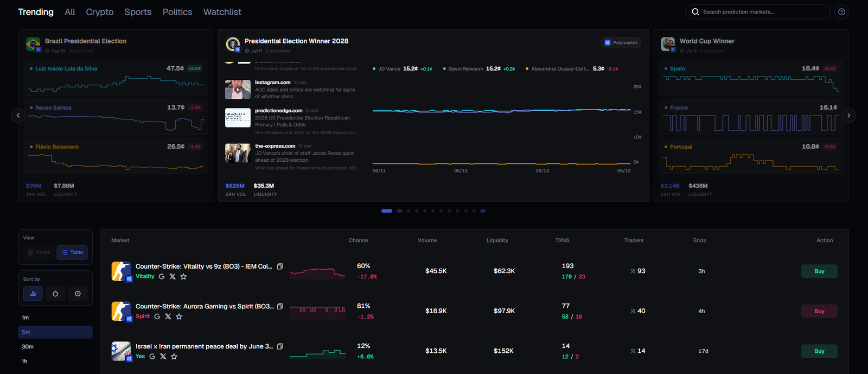Sort table by TXNS column header
The image size is (868, 374).
point(563,240)
